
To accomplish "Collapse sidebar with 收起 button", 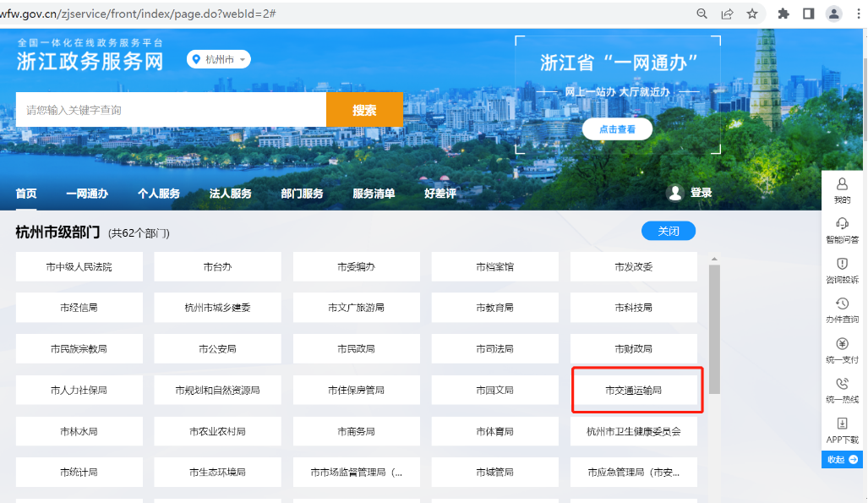I will pos(842,459).
